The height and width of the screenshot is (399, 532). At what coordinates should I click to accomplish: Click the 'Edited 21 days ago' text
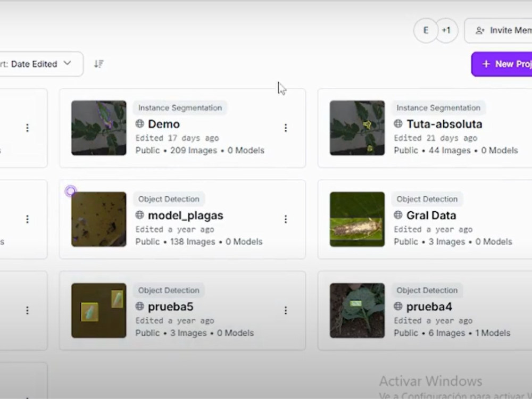point(436,138)
